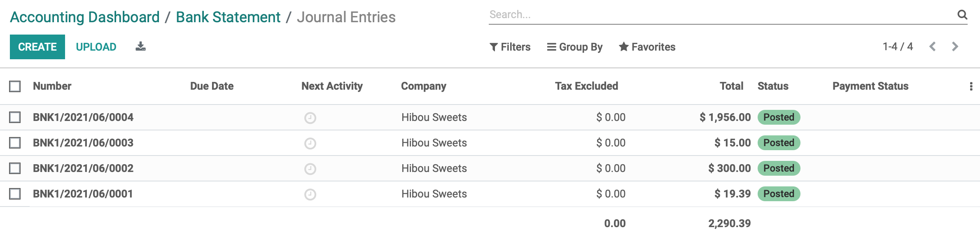
Task: Click the search magnifier icon
Action: click(962, 15)
